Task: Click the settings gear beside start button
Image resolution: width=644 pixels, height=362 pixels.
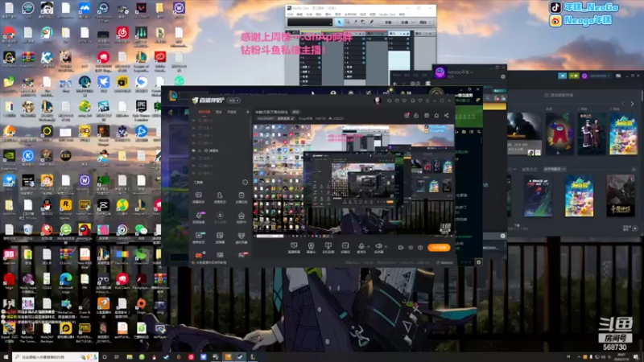Action: (420, 248)
